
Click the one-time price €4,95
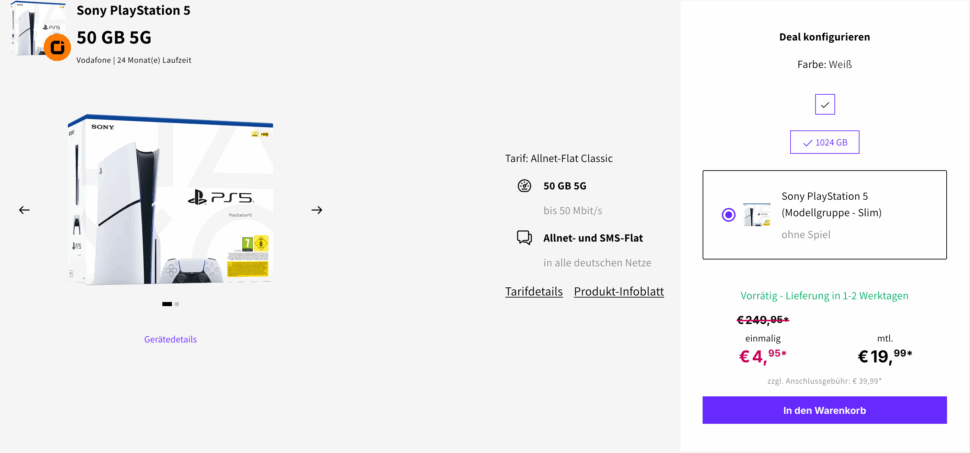pos(763,356)
